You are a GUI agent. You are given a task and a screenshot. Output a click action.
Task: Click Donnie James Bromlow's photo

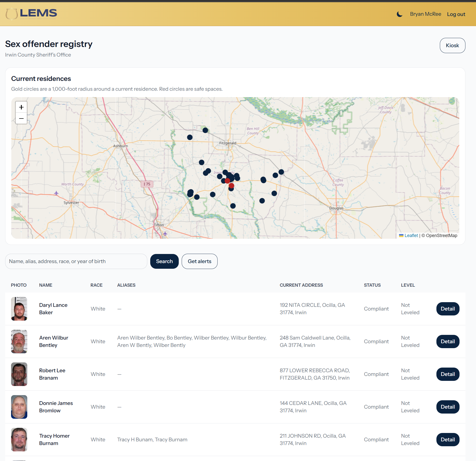coord(19,407)
